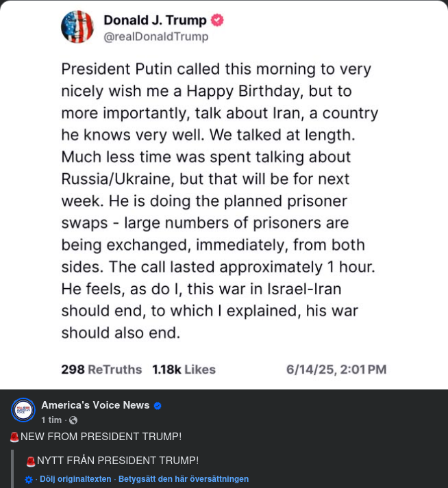Open translation settings gear icon
The image size is (448, 488).
point(29,480)
